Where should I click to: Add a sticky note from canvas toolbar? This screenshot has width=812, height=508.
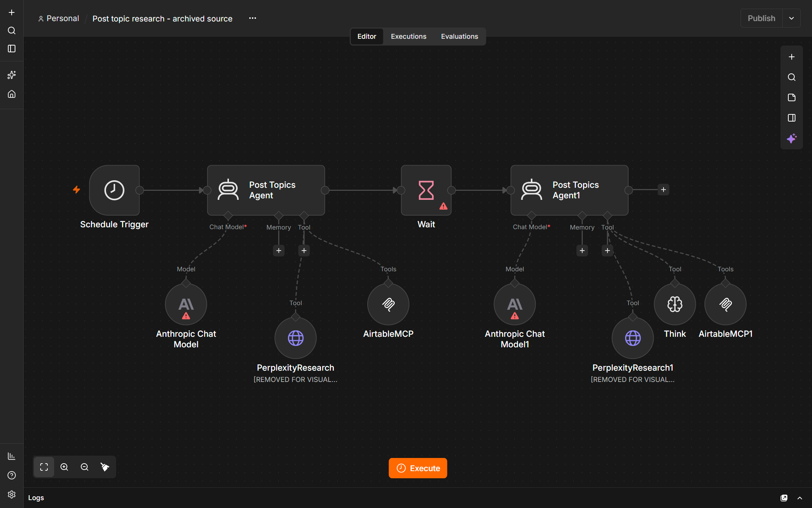tap(792, 97)
